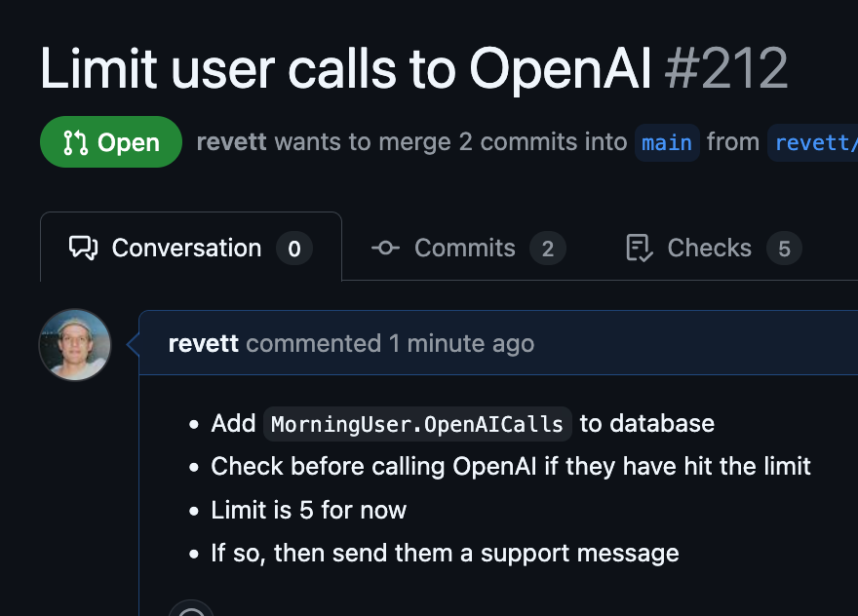Click the MorningUser.OpenAICalls code snippet
The width and height of the screenshot is (858, 616).
[x=417, y=424]
